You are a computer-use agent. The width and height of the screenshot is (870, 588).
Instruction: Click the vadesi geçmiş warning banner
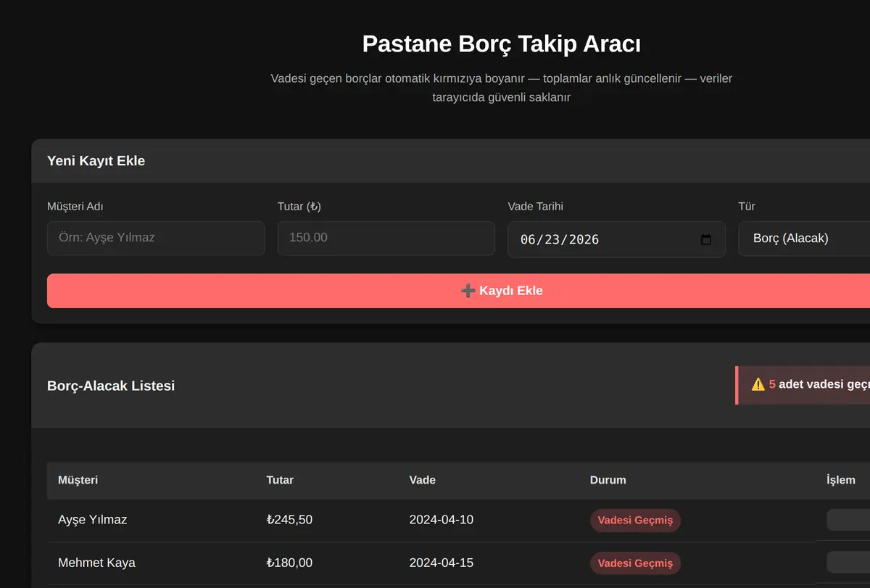[803, 385]
